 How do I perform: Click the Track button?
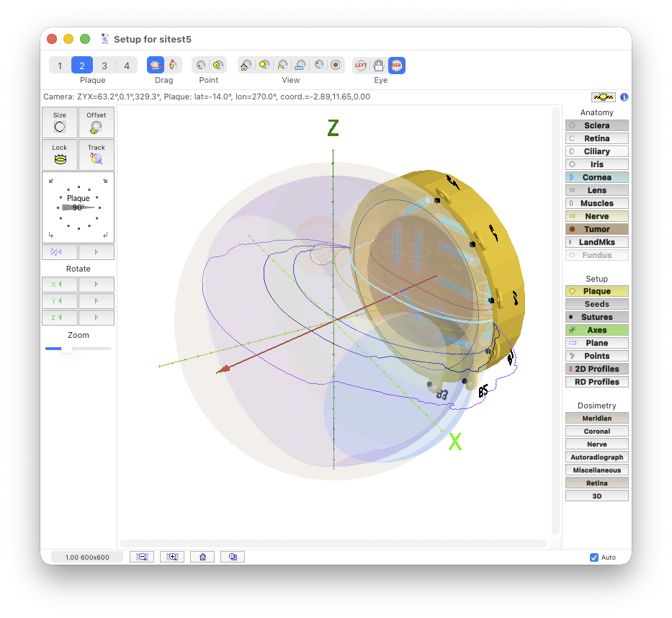click(96, 155)
